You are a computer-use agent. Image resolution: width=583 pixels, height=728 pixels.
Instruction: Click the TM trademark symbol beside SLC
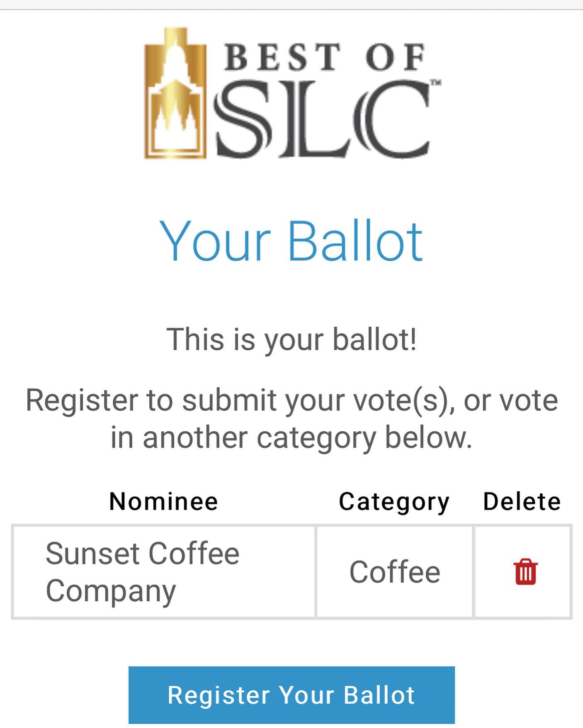tap(435, 82)
